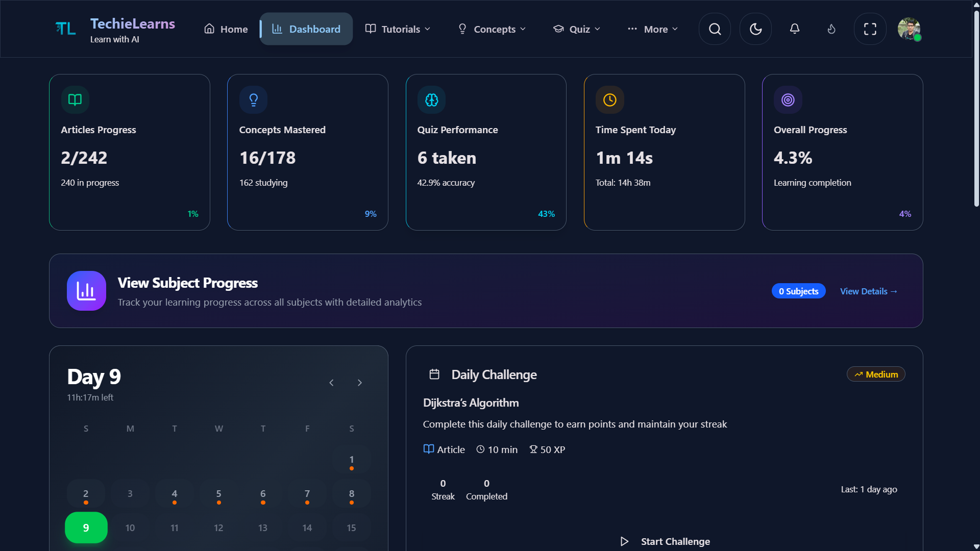Expand the Concepts menu
Image resolution: width=980 pixels, height=551 pixels.
(491, 29)
